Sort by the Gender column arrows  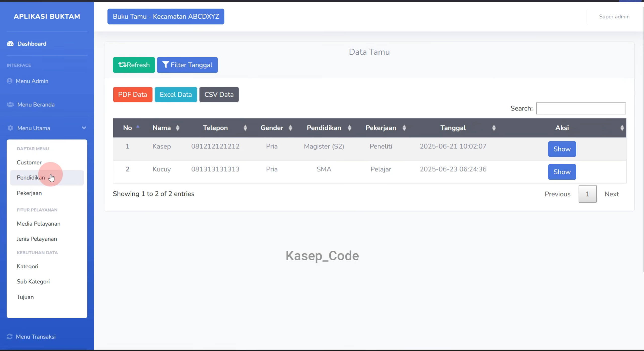290,128
